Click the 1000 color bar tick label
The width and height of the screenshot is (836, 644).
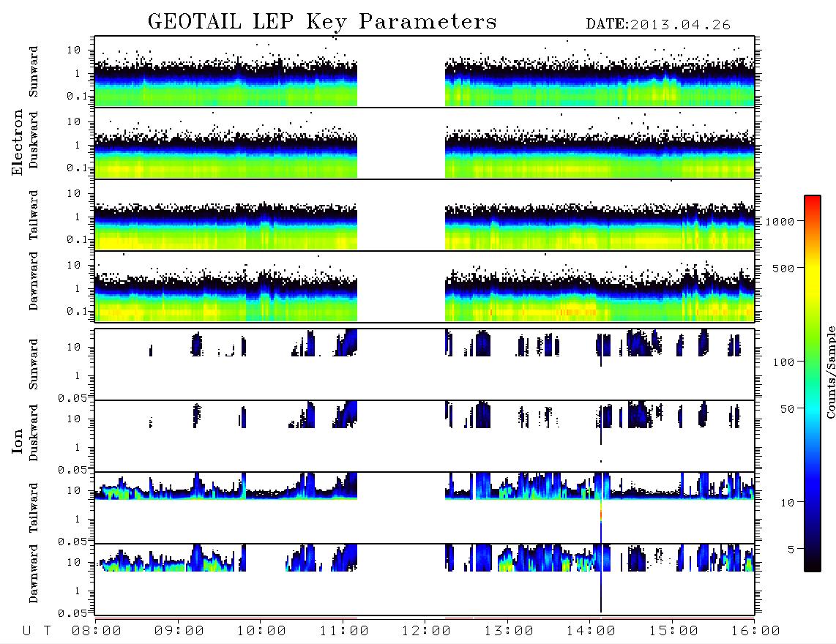[x=780, y=222]
